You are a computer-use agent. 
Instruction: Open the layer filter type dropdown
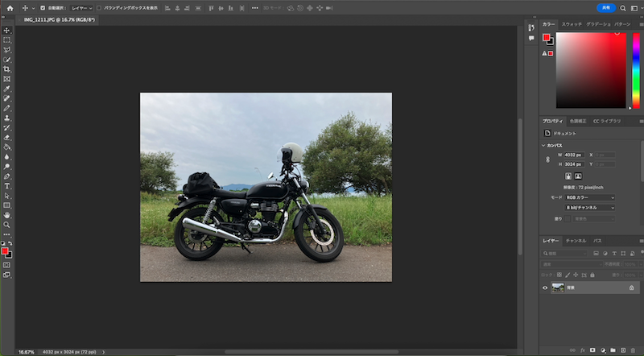564,254
